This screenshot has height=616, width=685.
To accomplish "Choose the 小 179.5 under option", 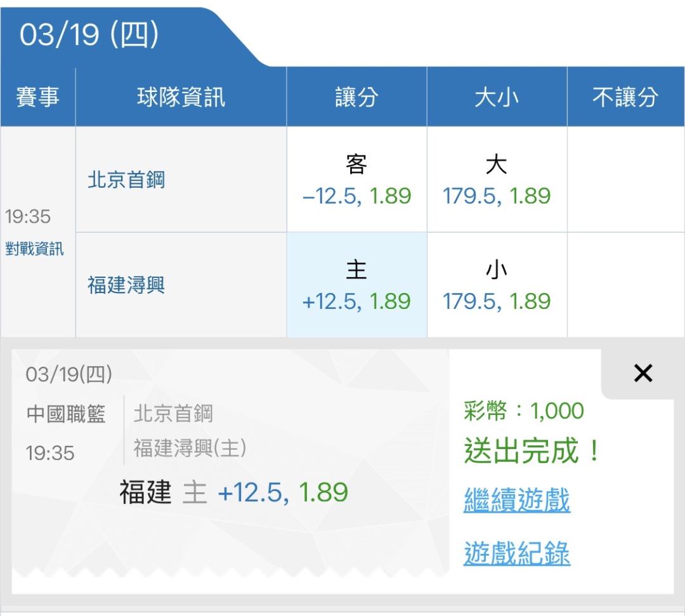I will pyautogui.click(x=497, y=285).
